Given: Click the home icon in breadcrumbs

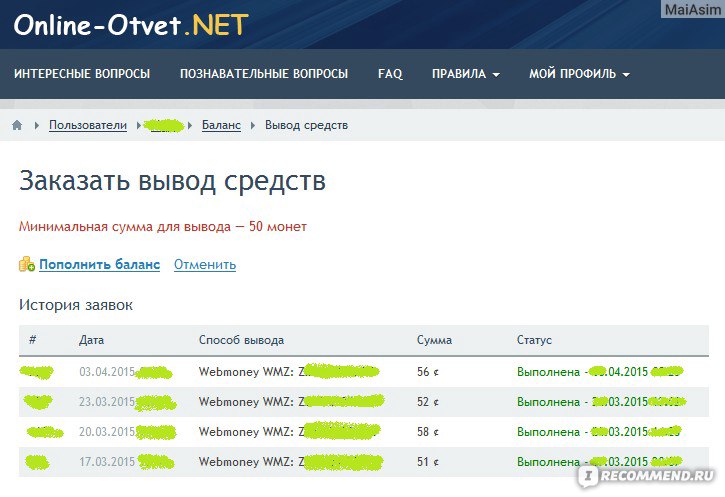Looking at the screenshot, I should [17, 125].
